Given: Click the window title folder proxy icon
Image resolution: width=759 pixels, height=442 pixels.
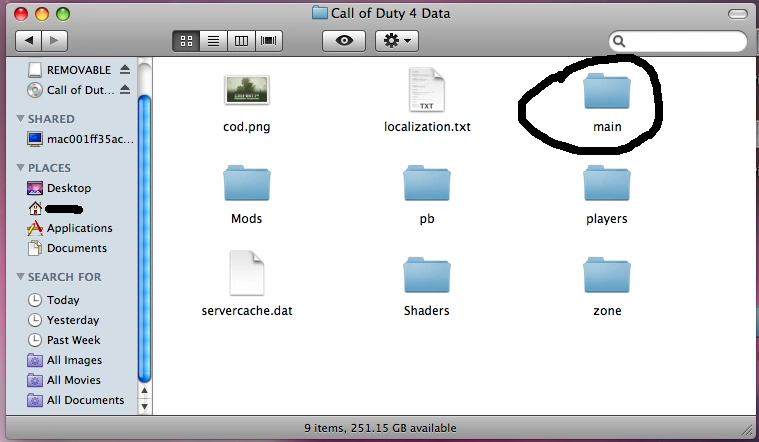Looking at the screenshot, I should (320, 13).
